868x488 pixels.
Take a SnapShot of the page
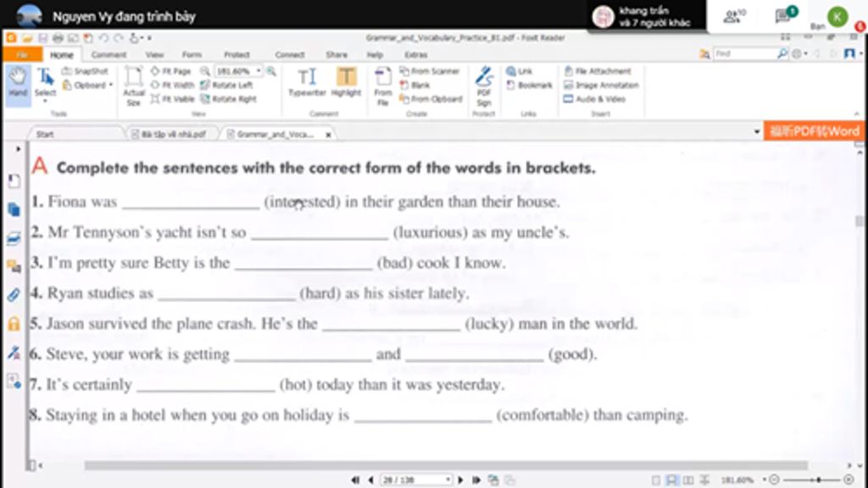[86, 71]
